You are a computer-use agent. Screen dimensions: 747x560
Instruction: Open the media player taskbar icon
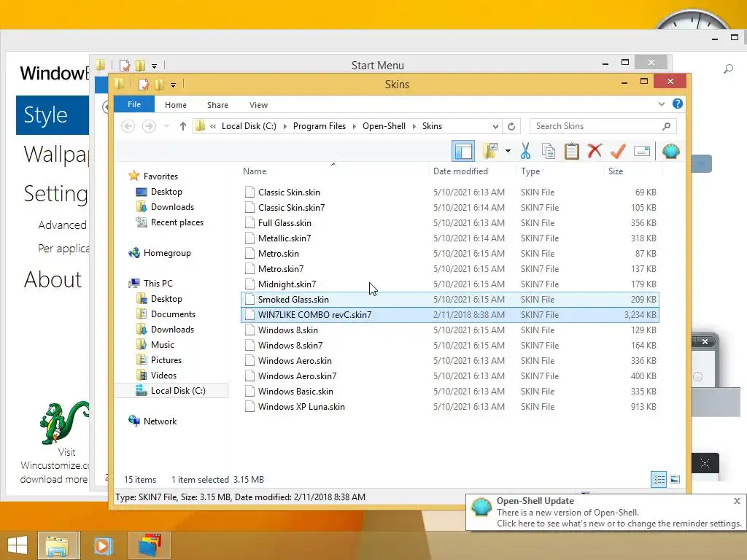coord(103,545)
